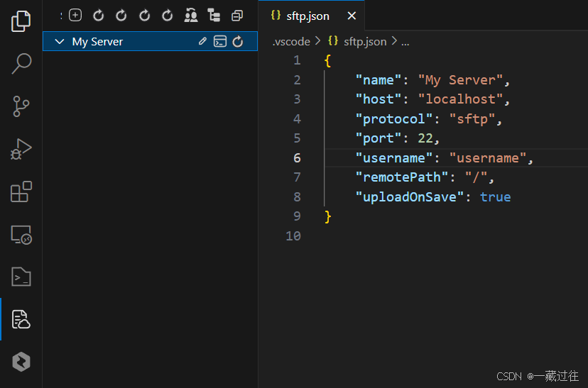Click the two-people icon in sidebar toolbar
Screen dimensions: 588x388
coord(191,16)
